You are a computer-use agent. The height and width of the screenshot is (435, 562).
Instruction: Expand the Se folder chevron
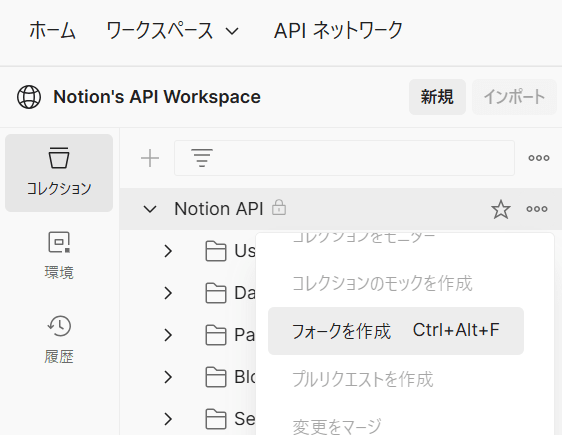tap(168, 419)
